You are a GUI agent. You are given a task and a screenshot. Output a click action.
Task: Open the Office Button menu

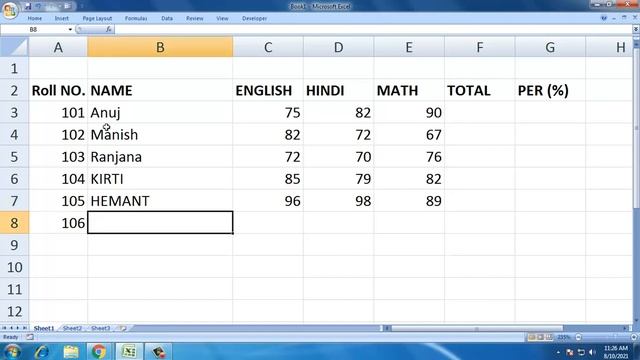point(10,10)
